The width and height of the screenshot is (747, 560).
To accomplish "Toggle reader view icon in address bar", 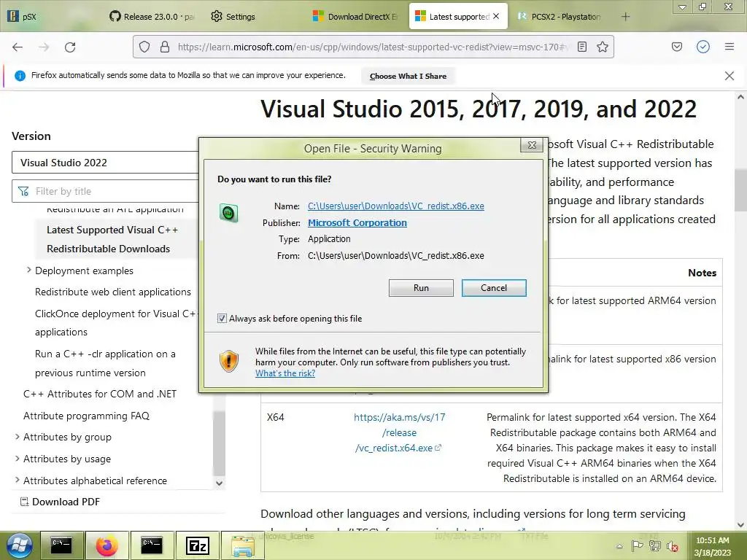I will [x=581, y=47].
